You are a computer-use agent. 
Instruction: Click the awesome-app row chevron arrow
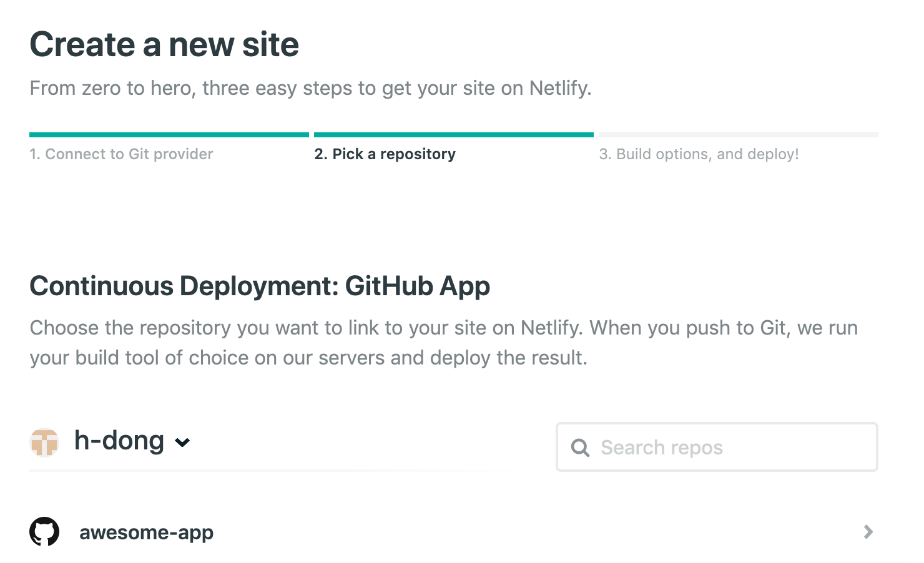tap(868, 532)
